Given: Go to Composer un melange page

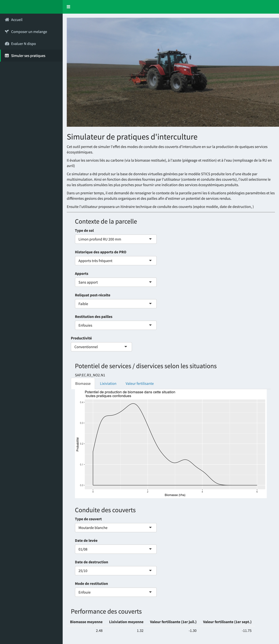Looking at the screenshot, I should click(29, 32).
